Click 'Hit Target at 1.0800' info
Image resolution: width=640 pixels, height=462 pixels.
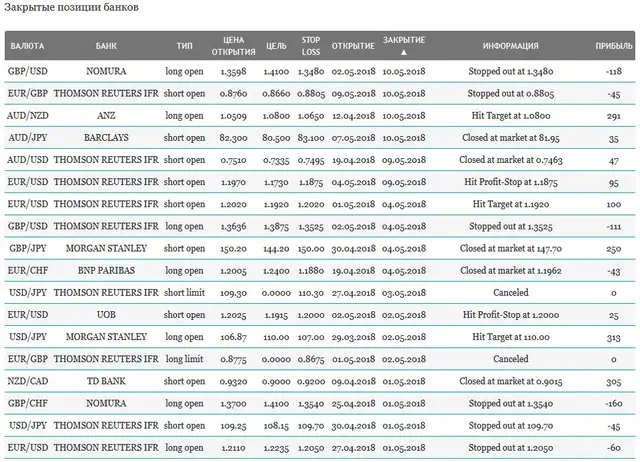(511, 116)
